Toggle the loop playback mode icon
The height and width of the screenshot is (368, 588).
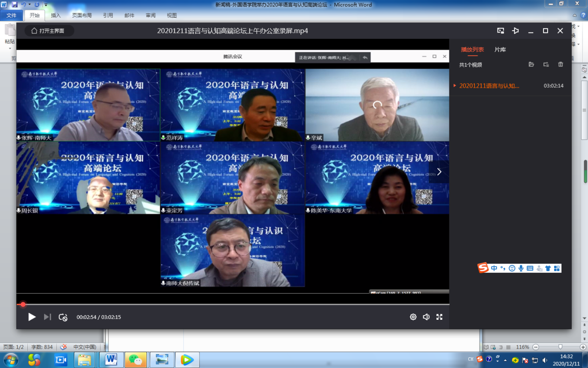(63, 317)
